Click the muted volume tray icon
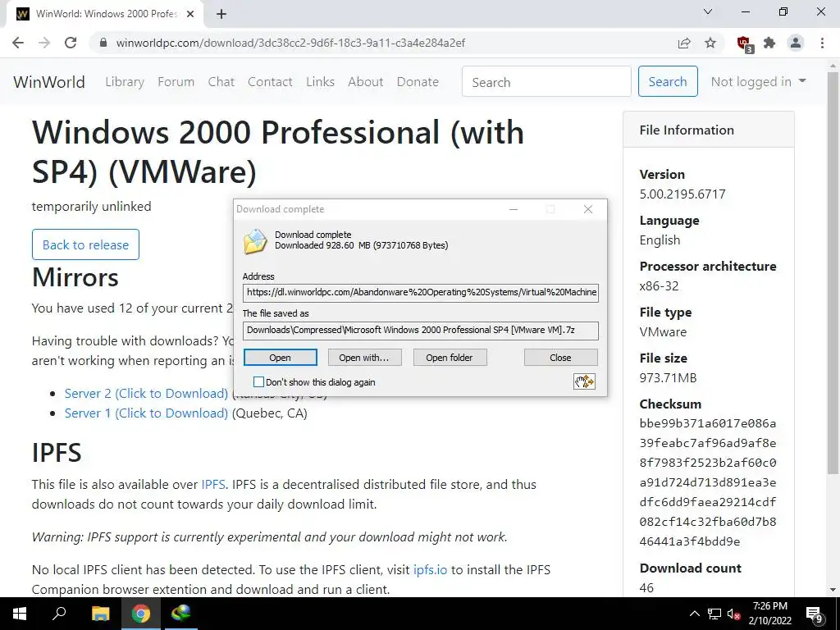840x630 pixels. 734,614
